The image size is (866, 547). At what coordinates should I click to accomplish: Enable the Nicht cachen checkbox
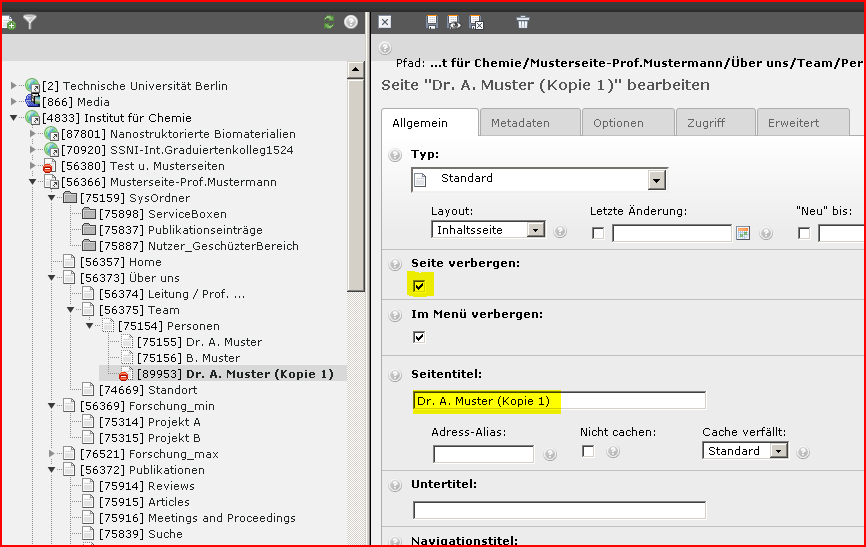click(x=587, y=451)
